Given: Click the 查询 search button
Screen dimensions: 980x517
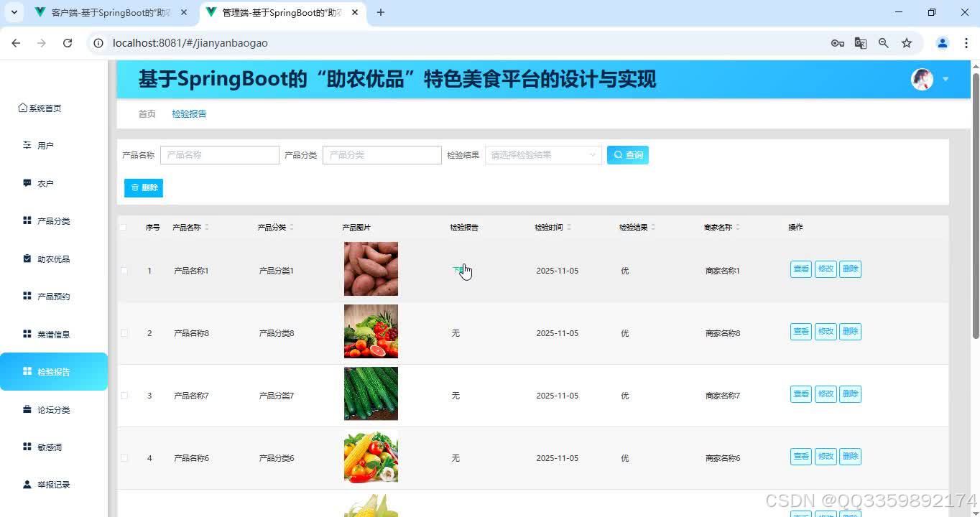Looking at the screenshot, I should click(x=628, y=155).
